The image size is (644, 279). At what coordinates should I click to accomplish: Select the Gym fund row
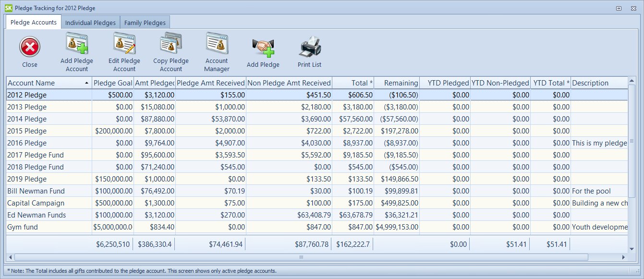[317, 227]
